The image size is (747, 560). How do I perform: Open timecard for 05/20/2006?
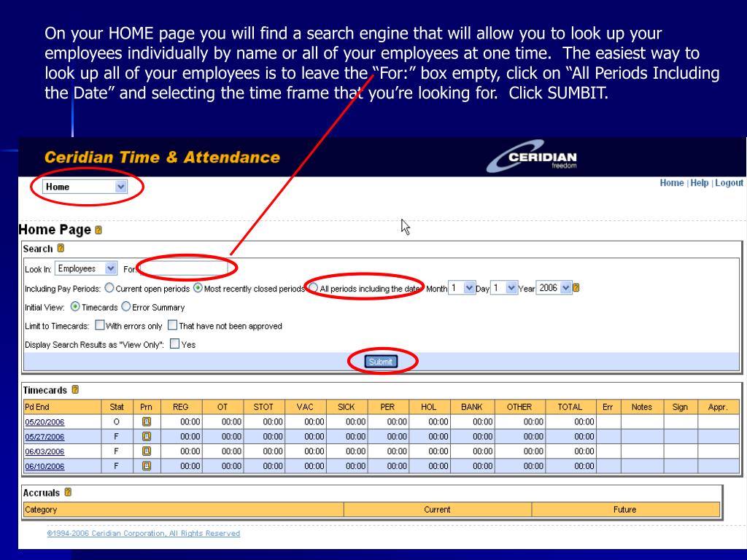(x=44, y=422)
